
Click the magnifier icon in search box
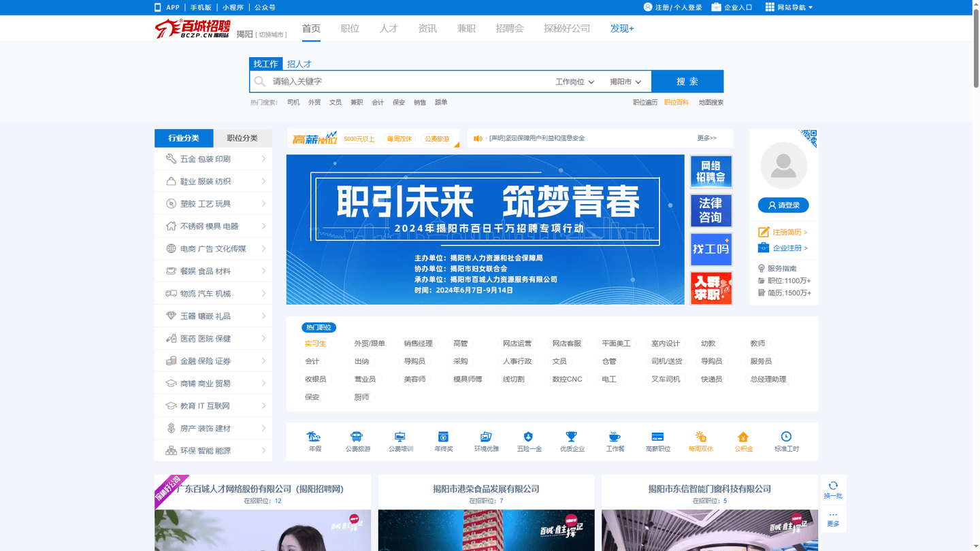259,82
